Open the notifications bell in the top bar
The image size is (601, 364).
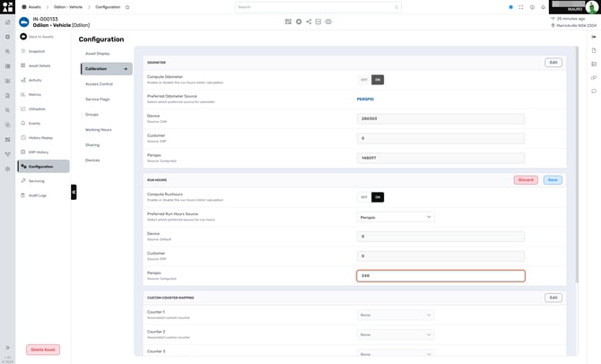pyautogui.click(x=543, y=7)
